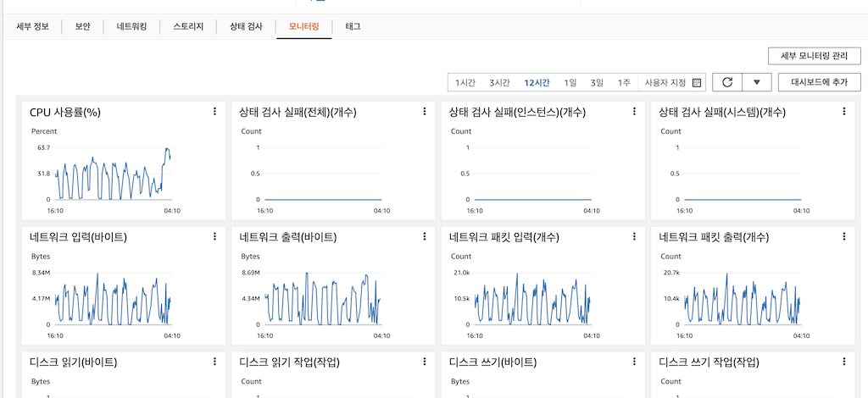Set time range to 3일
This screenshot has width=868, height=398.
tap(598, 83)
